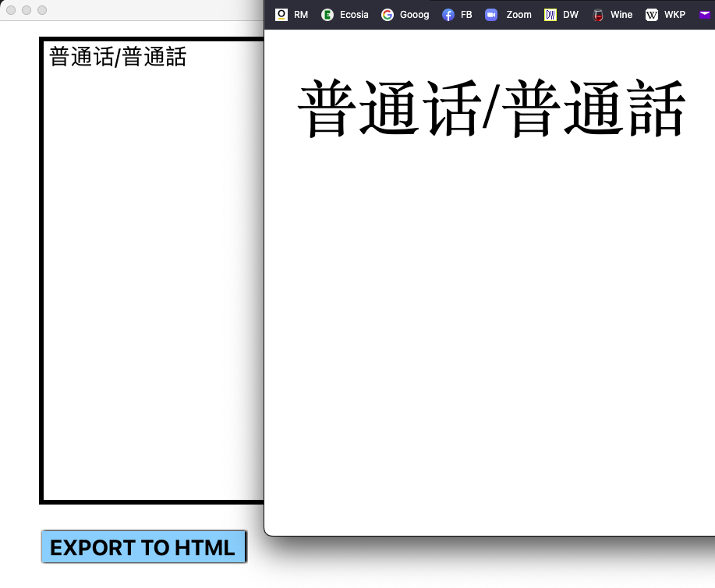Open the Zoom bookmark

tap(508, 15)
